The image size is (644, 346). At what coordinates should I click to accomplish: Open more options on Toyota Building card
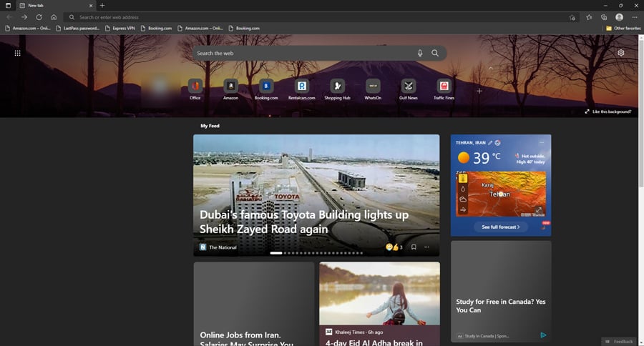426,247
